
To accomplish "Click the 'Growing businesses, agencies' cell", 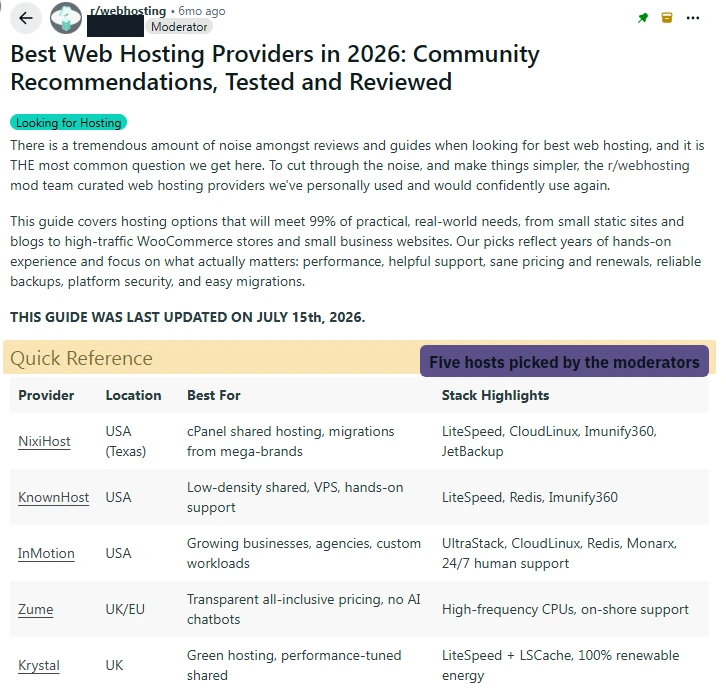I will coord(304,553).
